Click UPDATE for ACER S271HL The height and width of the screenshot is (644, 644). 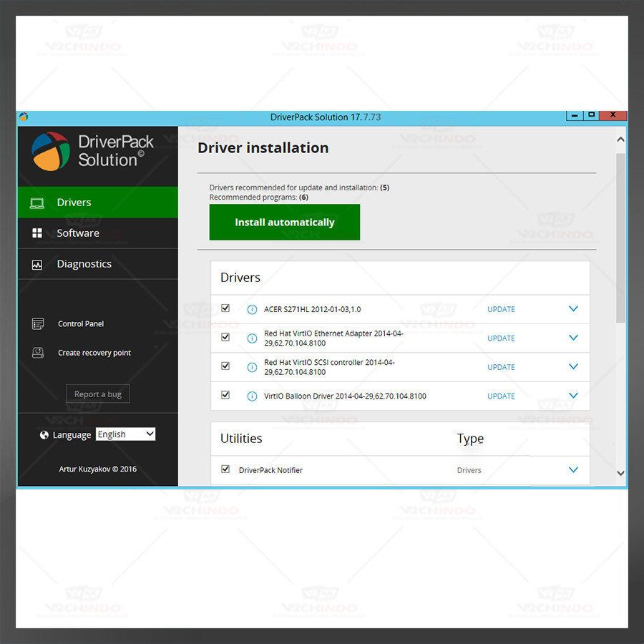point(501,309)
